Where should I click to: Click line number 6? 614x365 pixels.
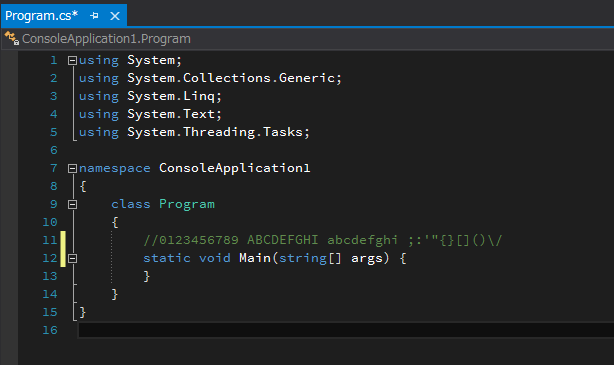pos(54,150)
